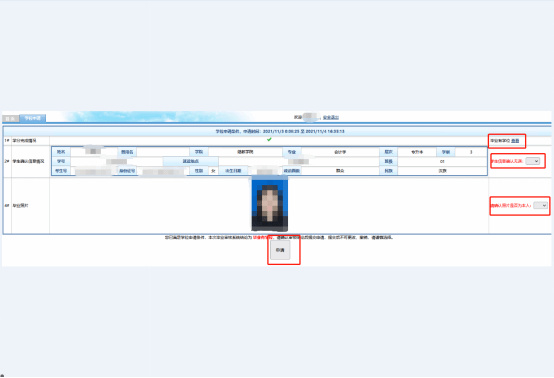Select the 民族 ethnicity value cell
The image size is (554, 378).
(x=442, y=171)
